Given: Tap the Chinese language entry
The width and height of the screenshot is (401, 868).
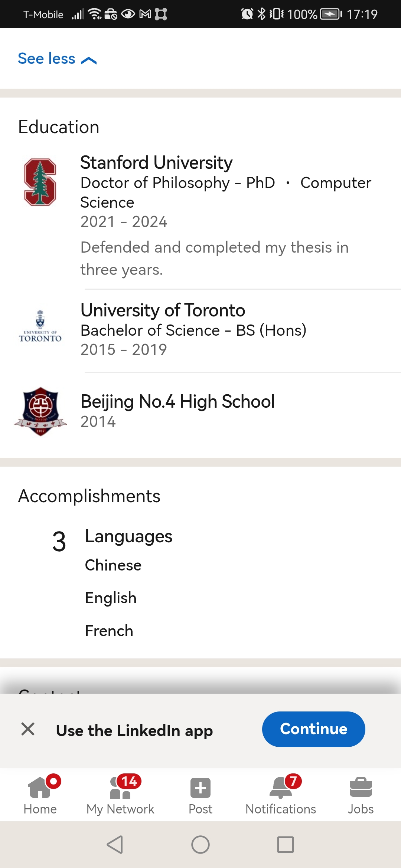Looking at the screenshot, I should pyautogui.click(x=113, y=565).
